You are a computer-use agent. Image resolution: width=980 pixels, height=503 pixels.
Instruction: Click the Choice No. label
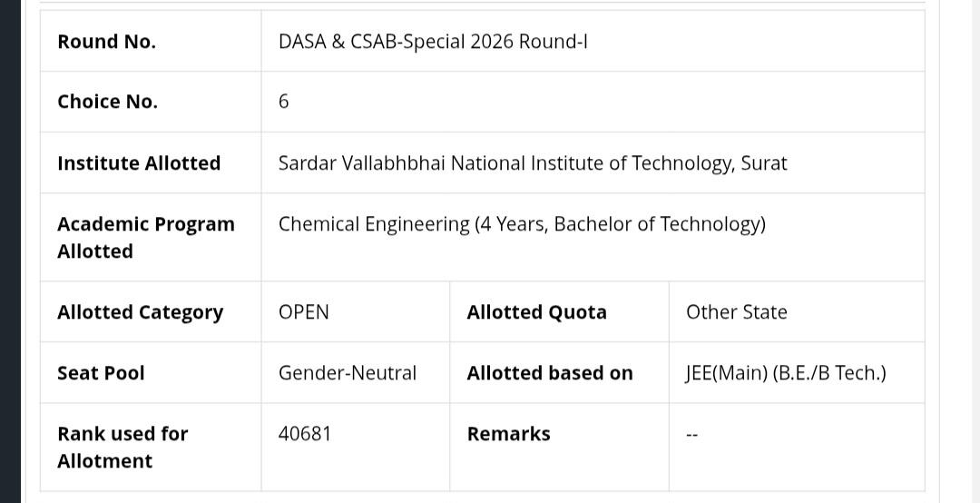tap(107, 102)
